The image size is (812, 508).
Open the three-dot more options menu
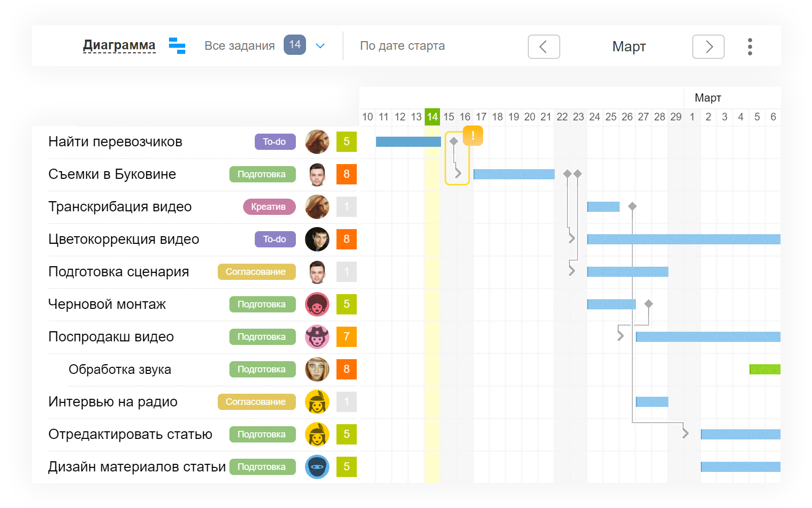click(750, 47)
